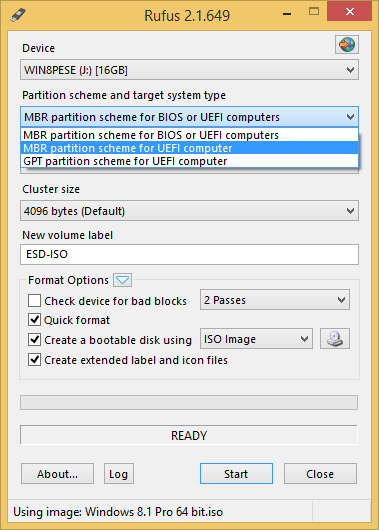The height and width of the screenshot is (530, 379).
Task: Click the Start button
Action: pos(236,474)
